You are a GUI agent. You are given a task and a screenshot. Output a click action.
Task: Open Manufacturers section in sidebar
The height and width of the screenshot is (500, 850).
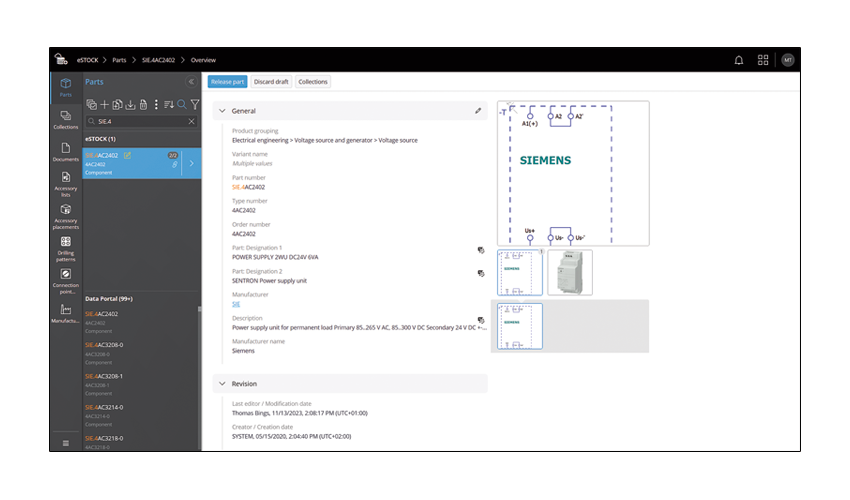pyautogui.click(x=66, y=313)
